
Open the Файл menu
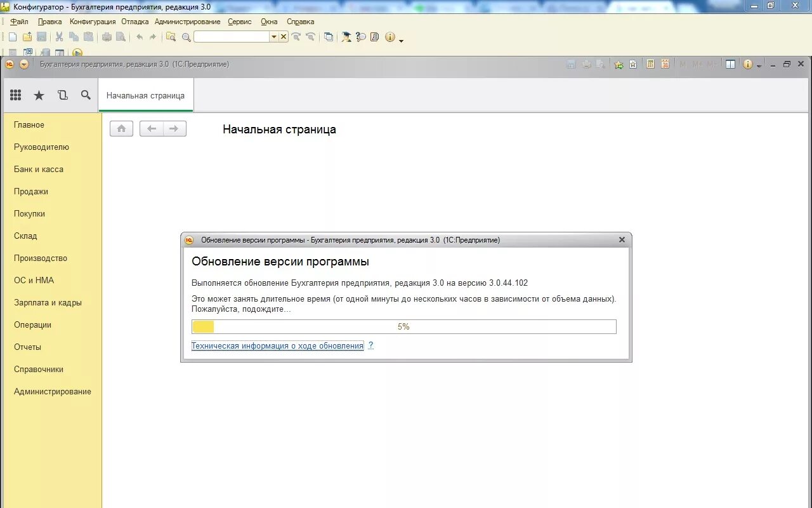coord(20,22)
